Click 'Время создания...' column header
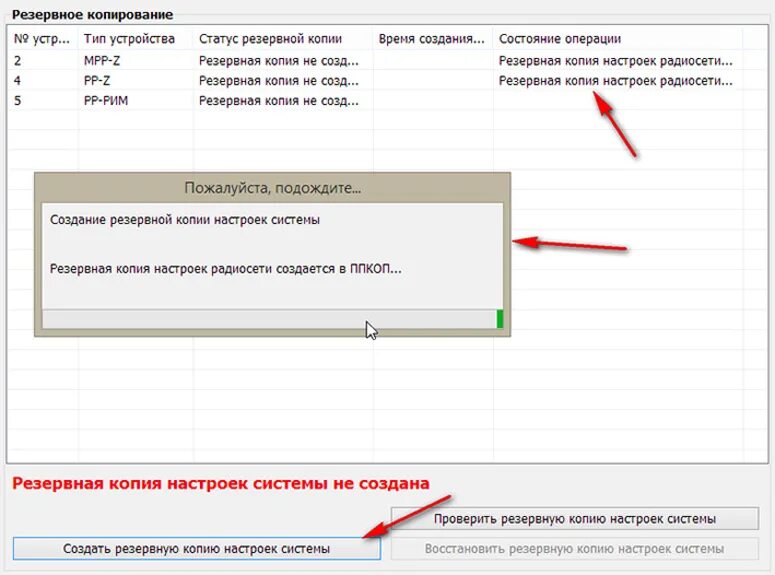775x575 pixels. click(431, 39)
